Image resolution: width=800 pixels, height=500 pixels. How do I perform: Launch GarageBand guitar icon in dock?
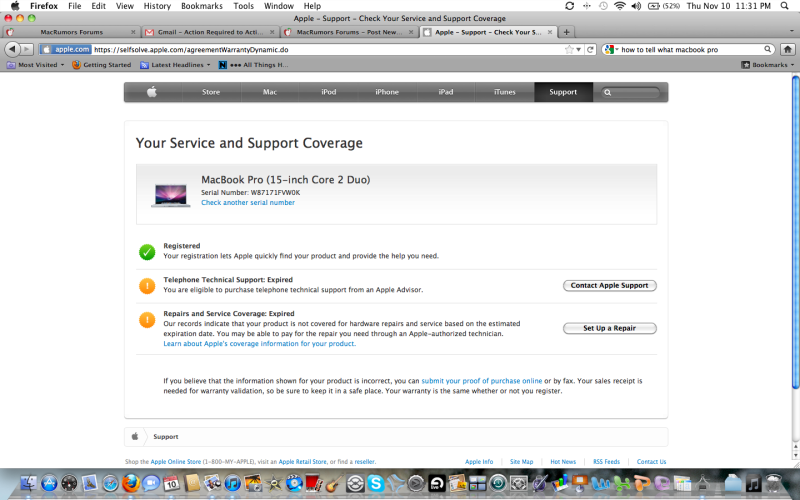[x=334, y=483]
